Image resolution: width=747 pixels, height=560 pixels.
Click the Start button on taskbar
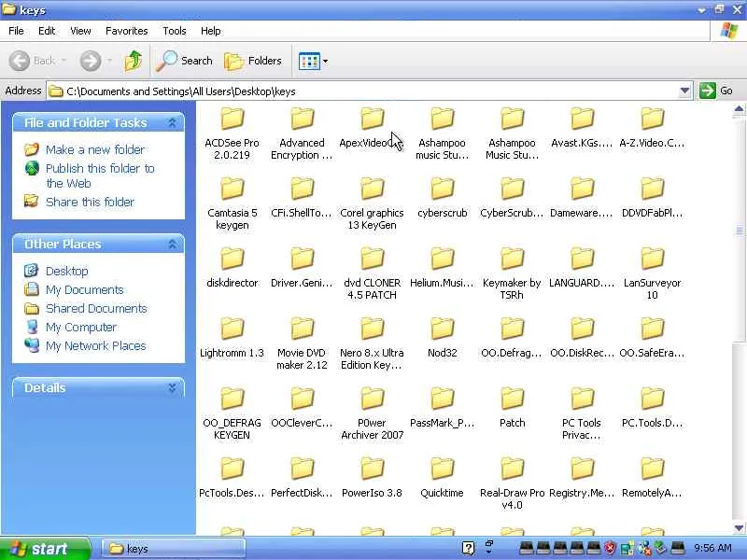coord(45,548)
